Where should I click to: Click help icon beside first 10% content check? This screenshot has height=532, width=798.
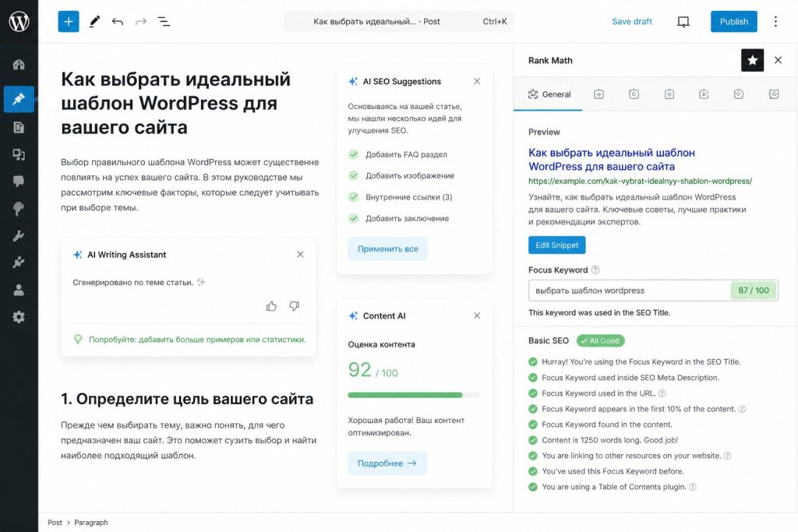click(742, 409)
